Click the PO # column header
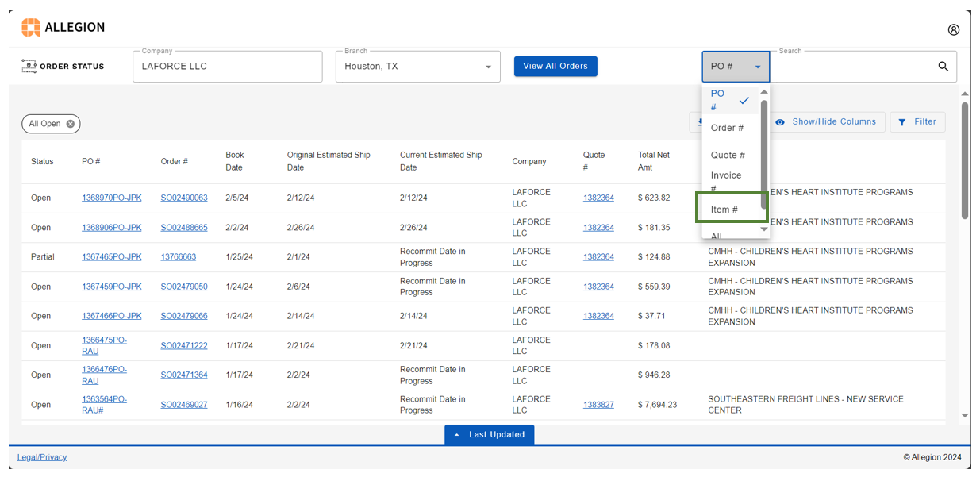 (x=91, y=161)
